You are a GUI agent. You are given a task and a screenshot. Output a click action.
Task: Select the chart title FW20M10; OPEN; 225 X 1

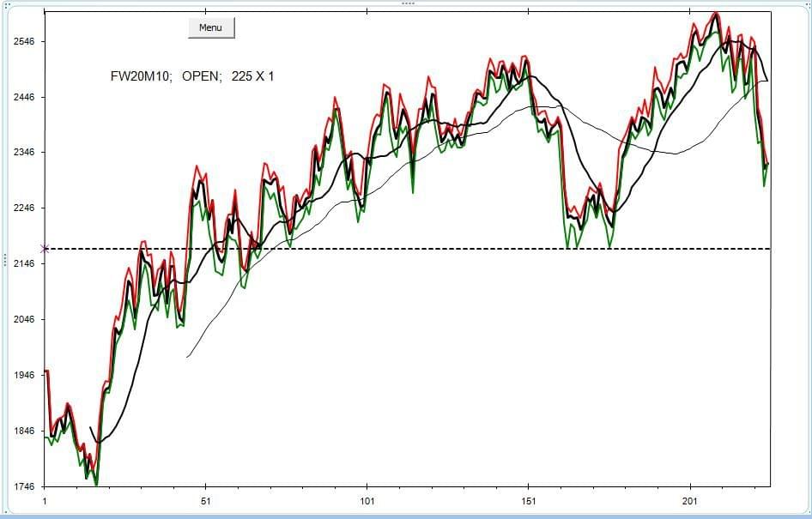tap(192, 76)
